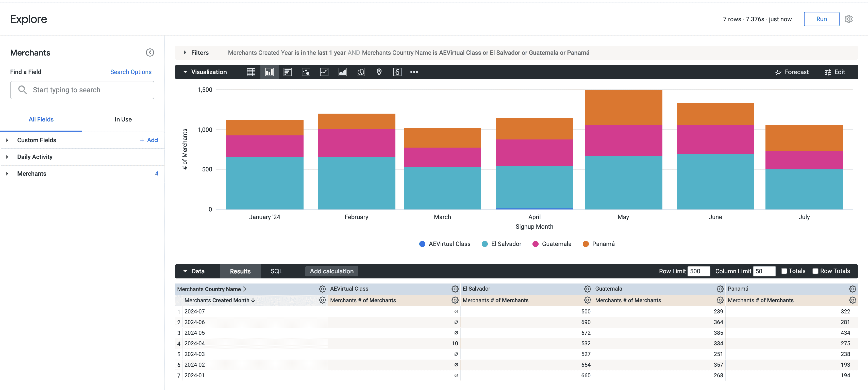
Task: Pick the pie chart visualization icon
Action: pos(361,72)
